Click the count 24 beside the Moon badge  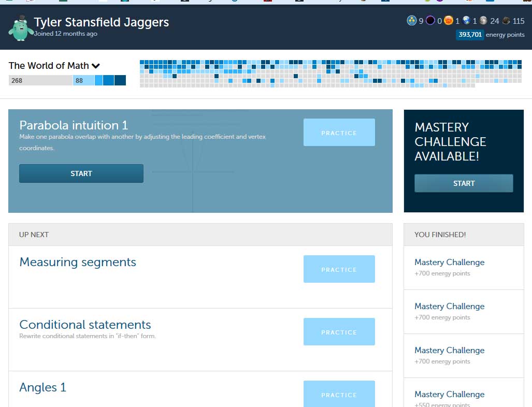[x=495, y=21]
